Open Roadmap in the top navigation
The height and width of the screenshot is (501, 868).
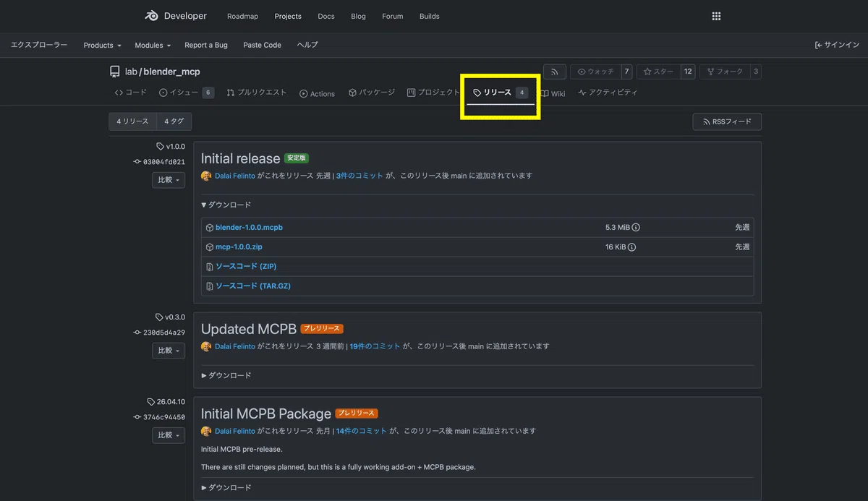pos(242,16)
